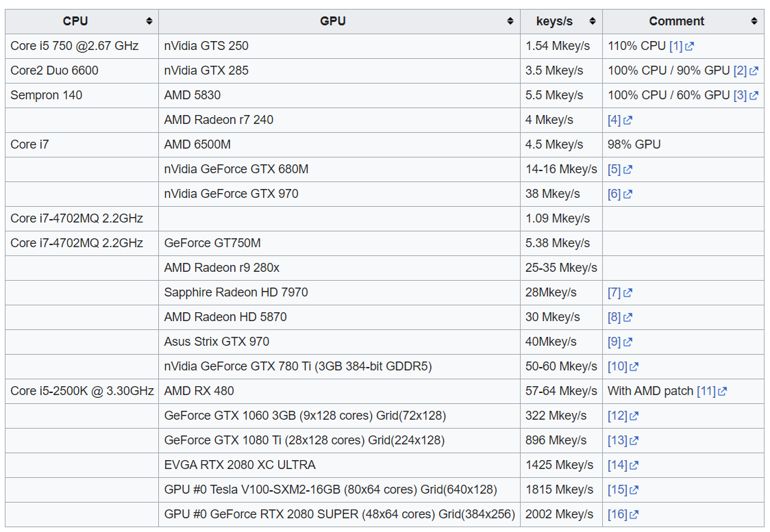Select the "25-35 Mkey/s" value
Viewport: 770px width, 532px height.
(561, 268)
